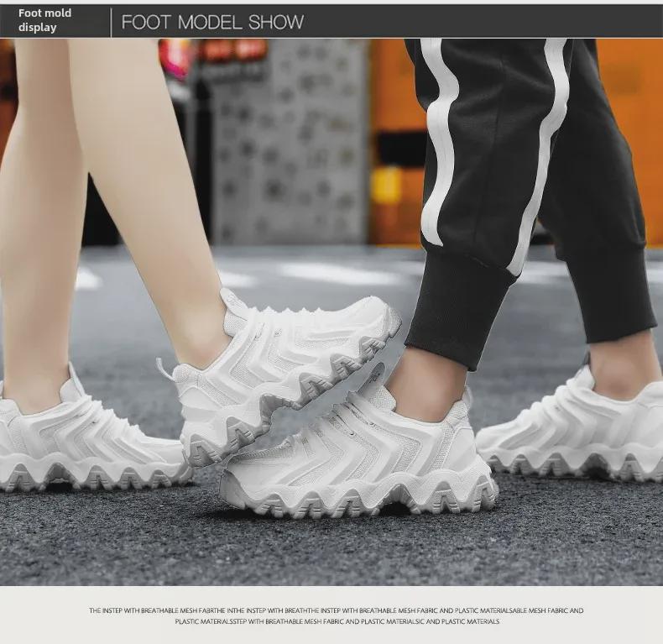Click the first line of caption text
Viewport: 663px width, 644px height.
tap(336, 610)
